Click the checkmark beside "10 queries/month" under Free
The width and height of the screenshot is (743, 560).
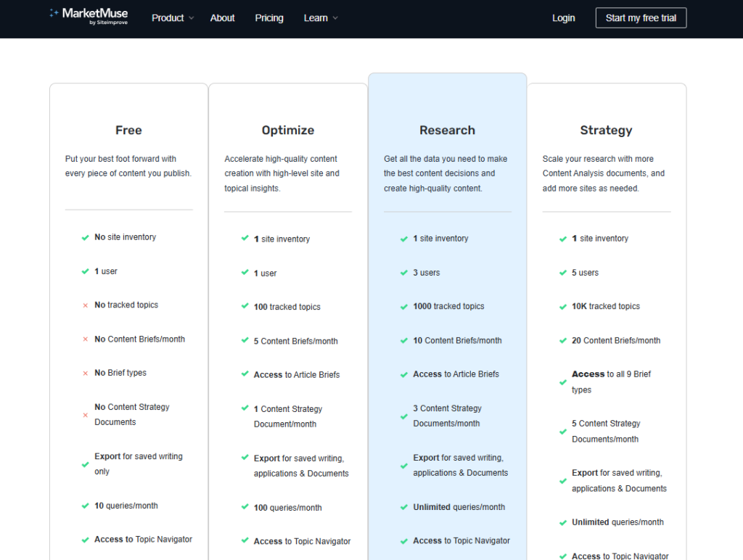tap(84, 506)
